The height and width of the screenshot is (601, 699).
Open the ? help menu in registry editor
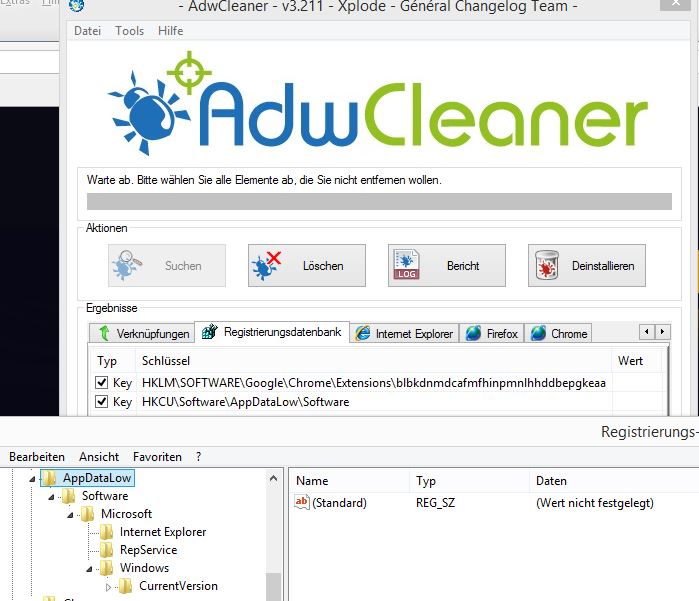[198, 457]
